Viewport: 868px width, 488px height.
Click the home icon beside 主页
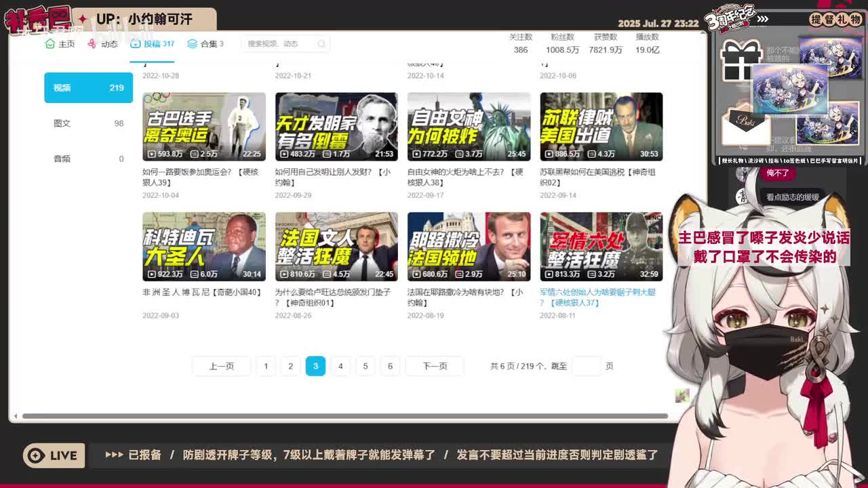(x=50, y=43)
